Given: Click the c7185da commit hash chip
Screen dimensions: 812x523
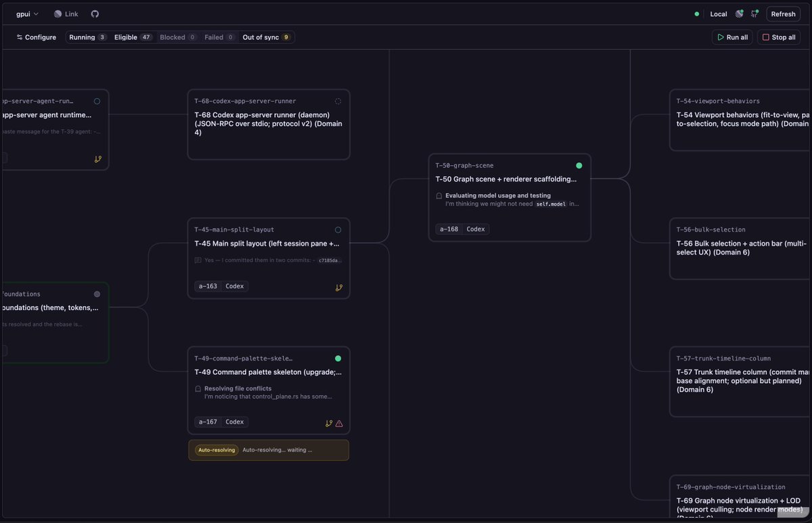Looking at the screenshot, I should (330, 260).
